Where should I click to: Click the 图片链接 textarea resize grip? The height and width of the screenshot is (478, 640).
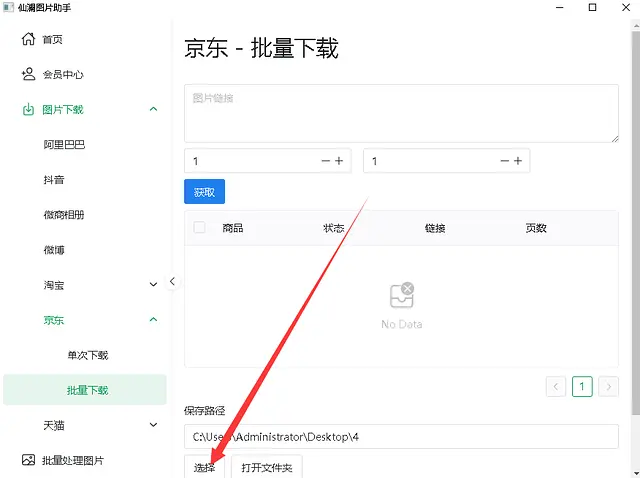[x=615, y=139]
